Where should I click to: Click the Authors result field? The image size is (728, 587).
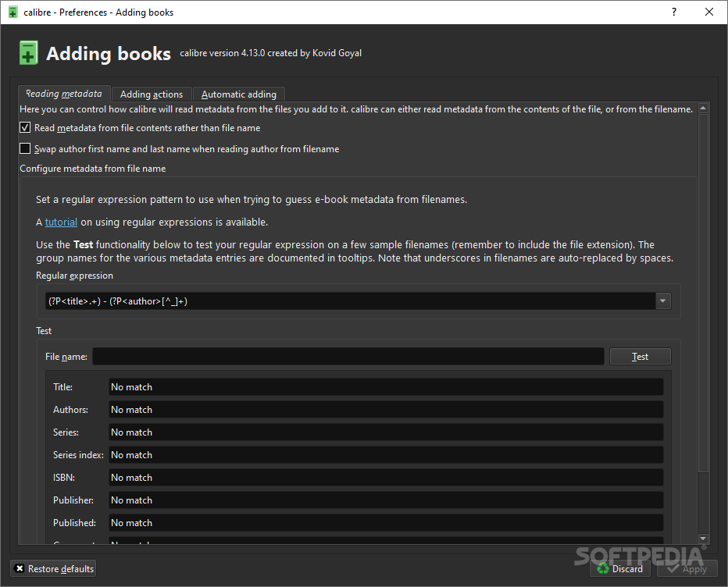[386, 410]
